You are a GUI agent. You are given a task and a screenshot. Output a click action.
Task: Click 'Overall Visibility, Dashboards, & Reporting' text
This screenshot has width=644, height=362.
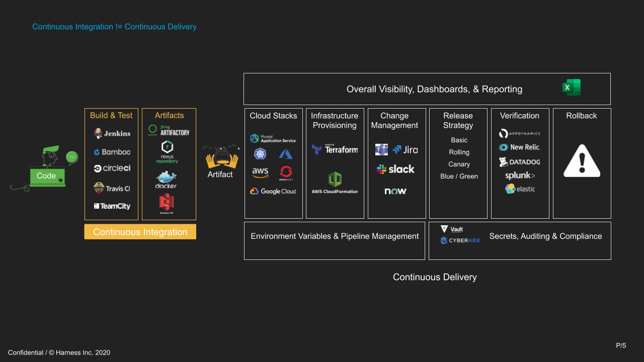click(434, 89)
